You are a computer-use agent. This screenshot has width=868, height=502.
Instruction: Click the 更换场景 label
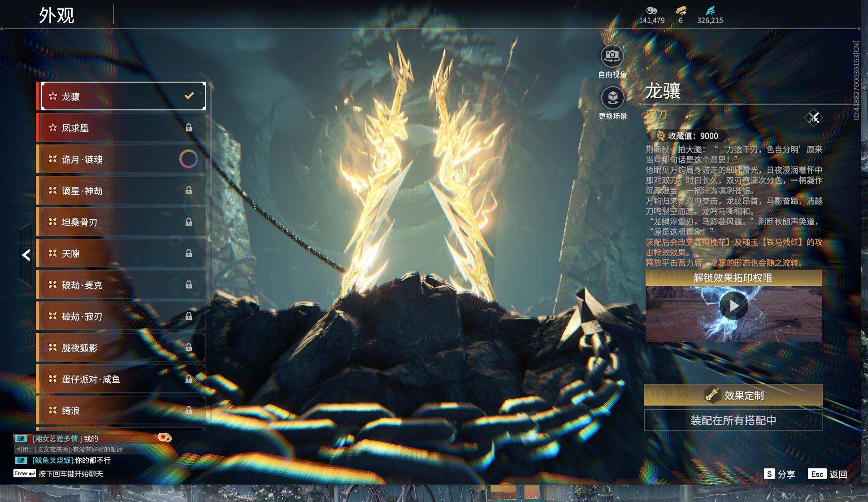[x=612, y=116]
